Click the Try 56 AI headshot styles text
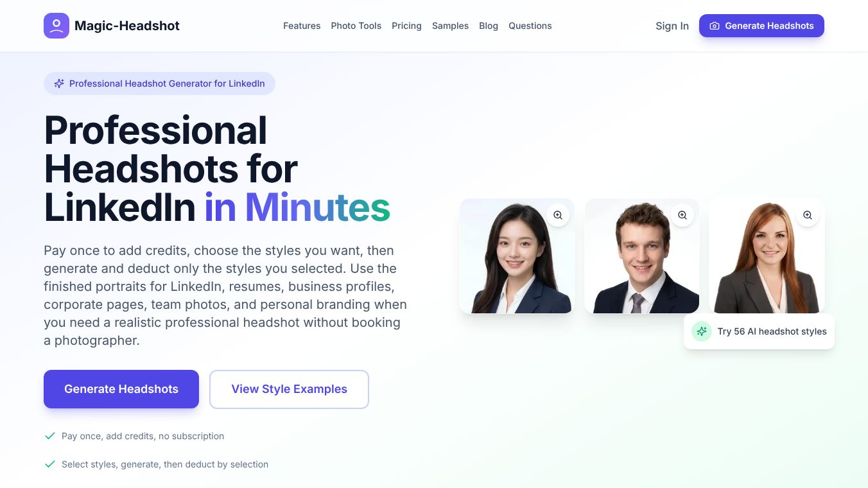Screen dimensions: 868x488 [772, 331]
